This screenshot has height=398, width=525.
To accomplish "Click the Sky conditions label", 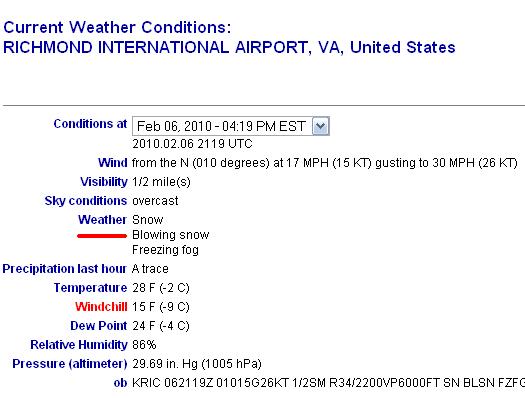I will click(x=86, y=201).
